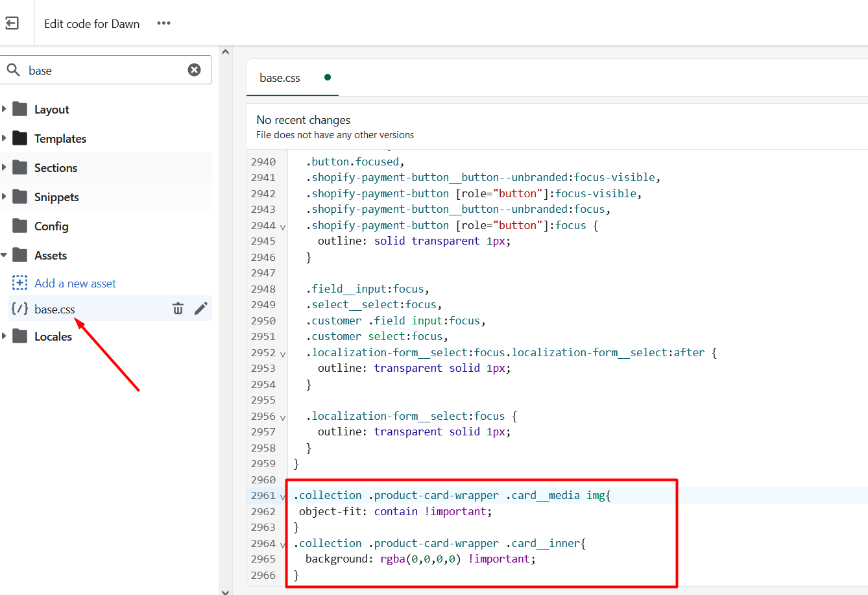Fold the code block at line 2952
The image size is (868, 595).
point(283,354)
